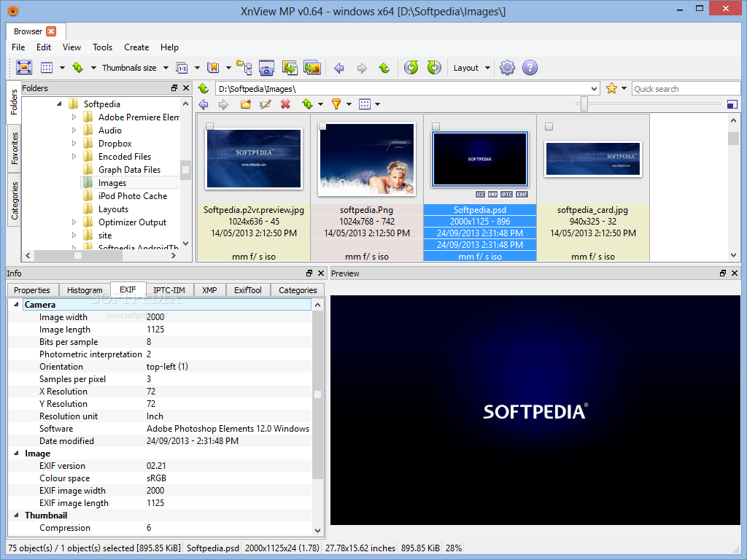Open the filter funnel dropdown arrow
Image resolution: width=747 pixels, height=560 pixels.
(x=349, y=104)
